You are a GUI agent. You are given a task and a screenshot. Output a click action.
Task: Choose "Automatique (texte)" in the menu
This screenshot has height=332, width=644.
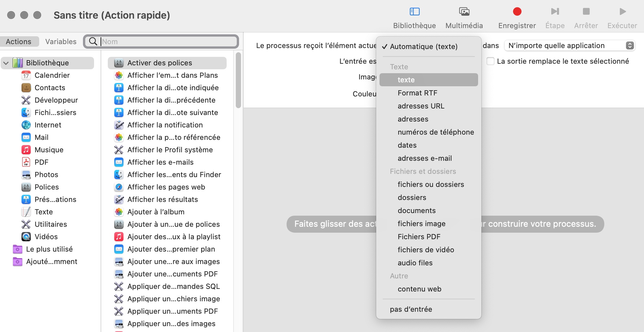tap(428, 47)
